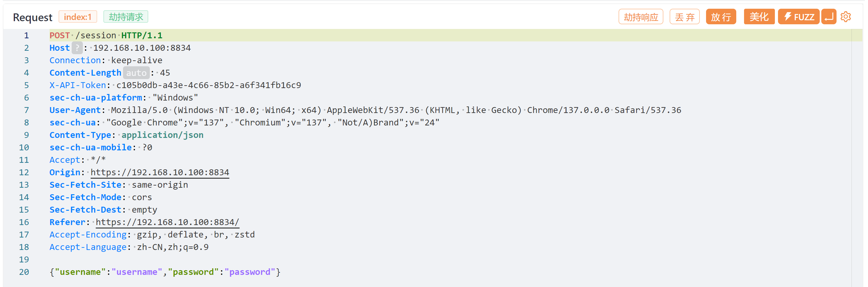The image size is (868, 287).
Task: Click the 劫持请求 tag
Action: pos(126,16)
